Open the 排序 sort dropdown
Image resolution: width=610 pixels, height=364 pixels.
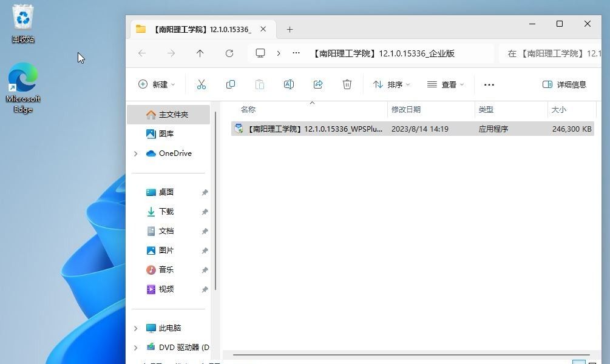pyautogui.click(x=391, y=84)
